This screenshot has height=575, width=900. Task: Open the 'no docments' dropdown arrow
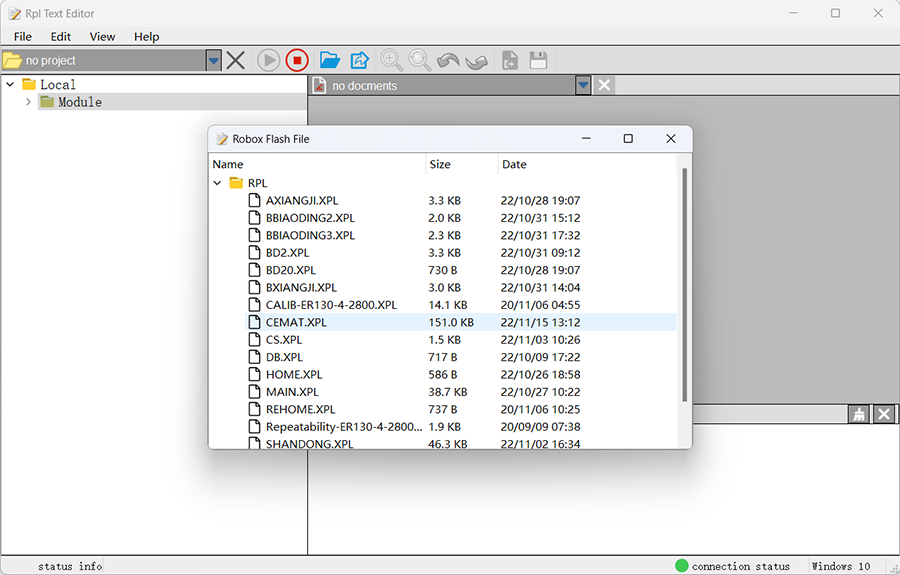(x=583, y=85)
